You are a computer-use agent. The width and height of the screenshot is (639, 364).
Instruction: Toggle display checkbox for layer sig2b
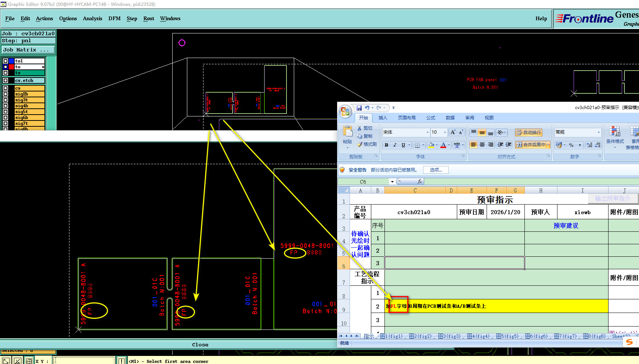6,94
